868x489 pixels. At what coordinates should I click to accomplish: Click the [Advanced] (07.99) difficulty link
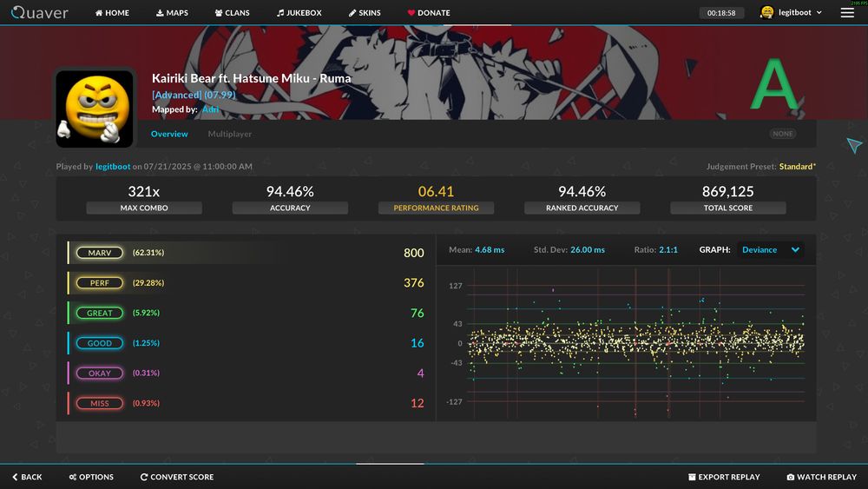coord(194,95)
